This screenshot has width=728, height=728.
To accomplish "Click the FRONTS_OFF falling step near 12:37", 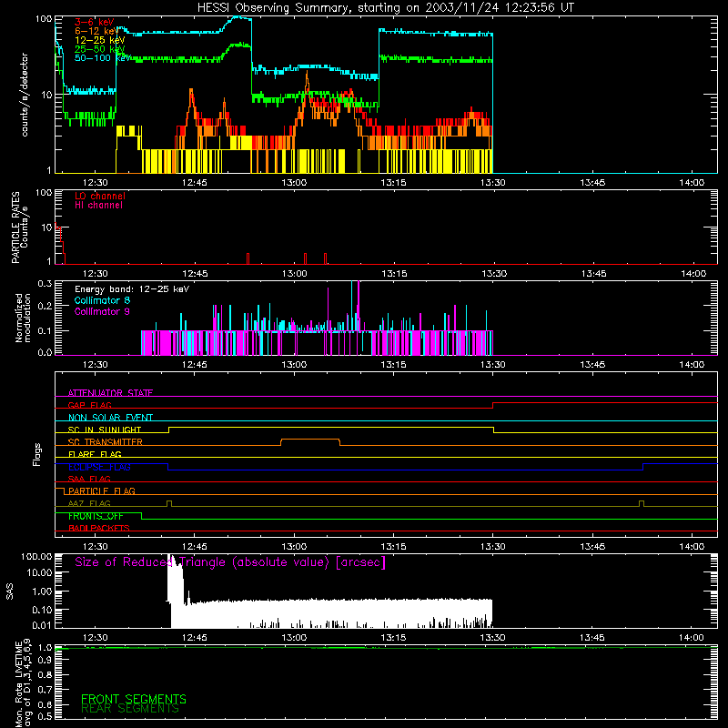I will (x=142, y=516).
